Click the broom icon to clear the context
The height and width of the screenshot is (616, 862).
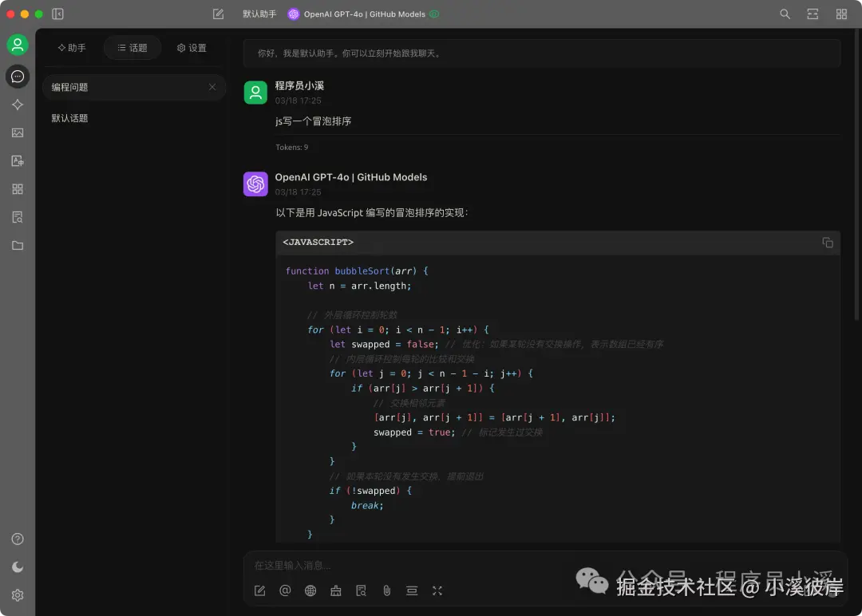click(335, 590)
